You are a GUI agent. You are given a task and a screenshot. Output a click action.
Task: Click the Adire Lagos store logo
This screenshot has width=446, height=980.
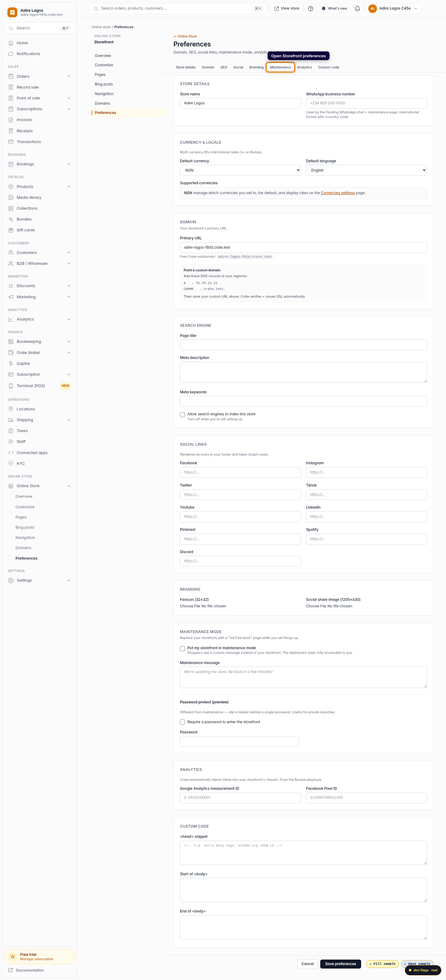click(x=12, y=13)
